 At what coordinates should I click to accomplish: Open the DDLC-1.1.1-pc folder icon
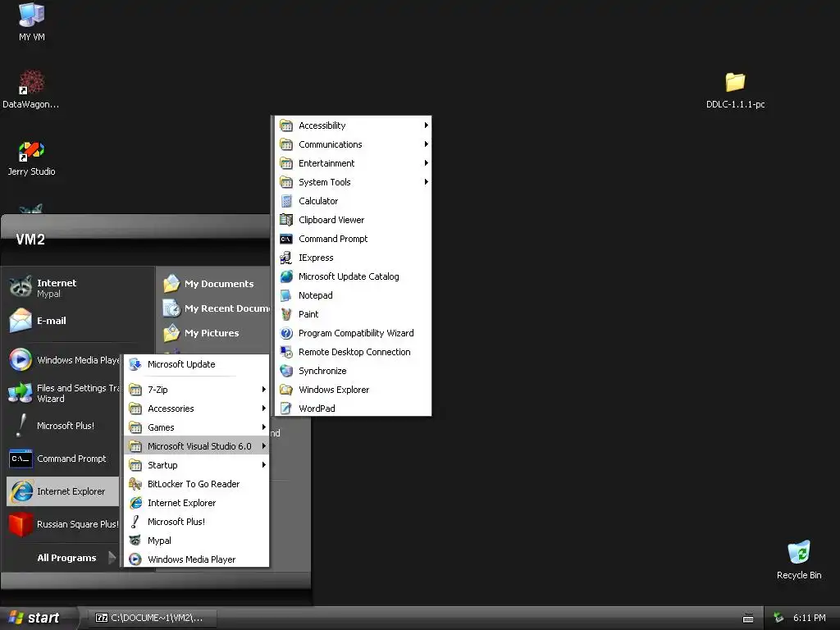point(735,90)
